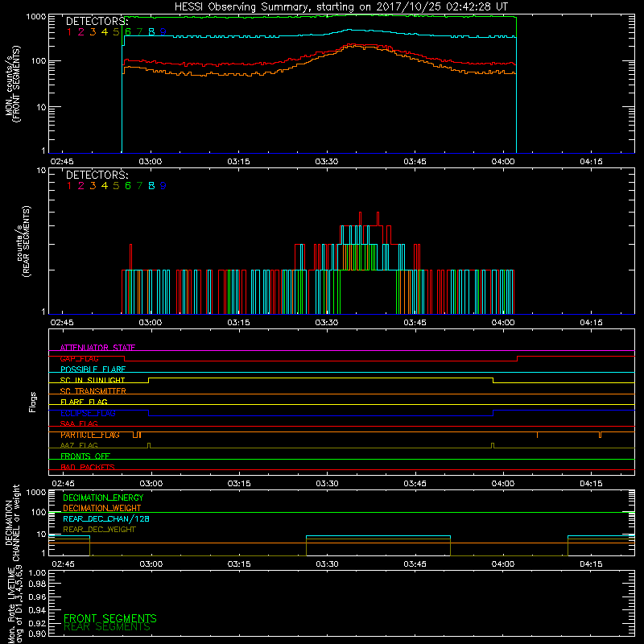Select the DETECTORS: label in the front segments plot

(97, 22)
